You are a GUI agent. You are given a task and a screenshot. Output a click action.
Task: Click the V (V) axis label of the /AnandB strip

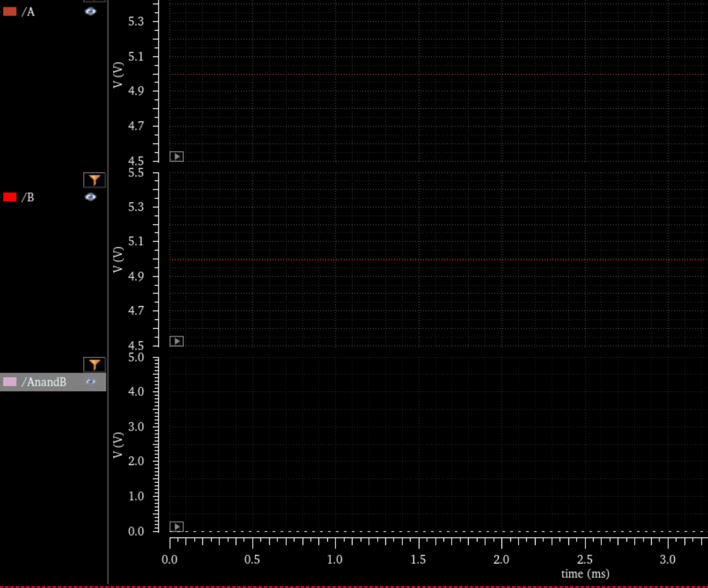tap(118, 446)
